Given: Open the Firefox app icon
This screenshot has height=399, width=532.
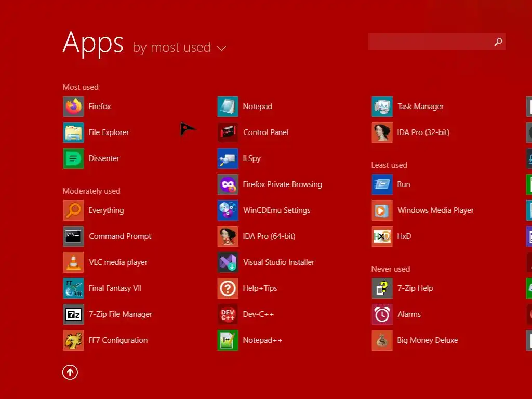Looking at the screenshot, I should [x=73, y=107].
